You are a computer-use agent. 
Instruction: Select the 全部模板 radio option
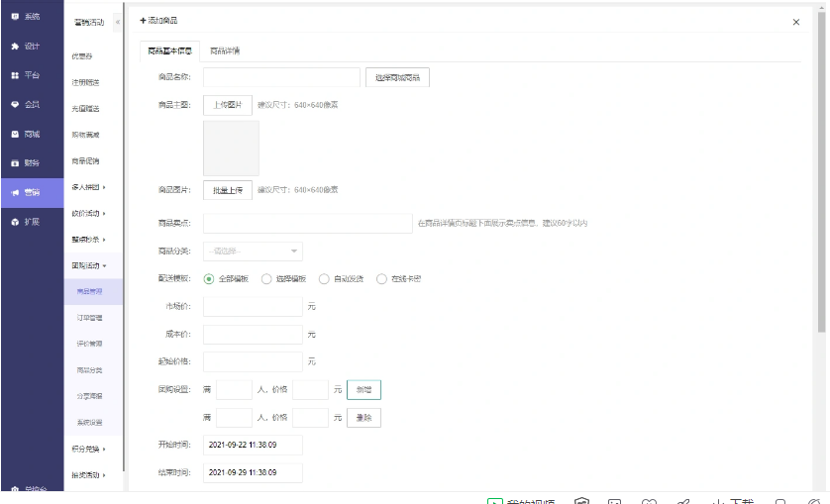point(209,279)
